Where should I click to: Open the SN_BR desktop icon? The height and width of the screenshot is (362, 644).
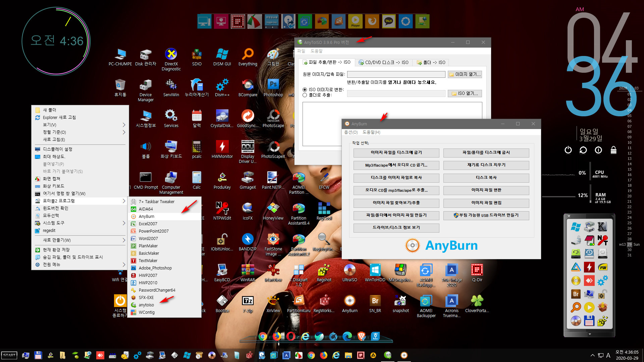point(375,304)
